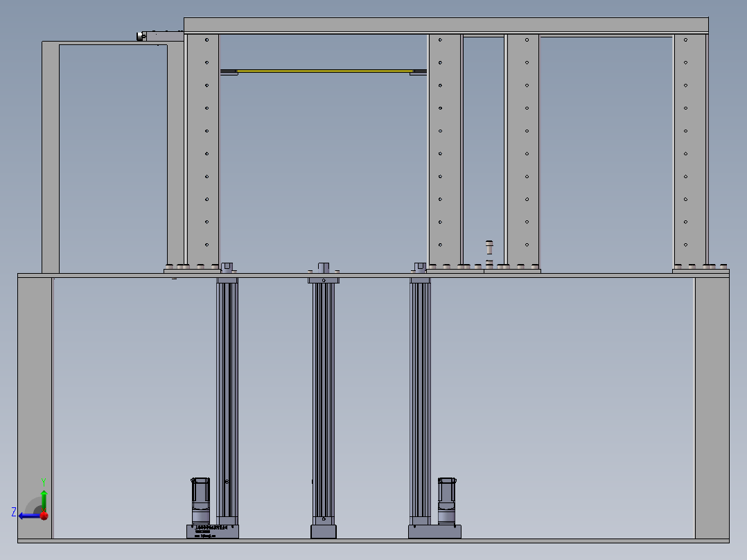This screenshot has width=747, height=560.
Task: Select the motor coupling at the top-left actuator end
Action: pos(141,35)
